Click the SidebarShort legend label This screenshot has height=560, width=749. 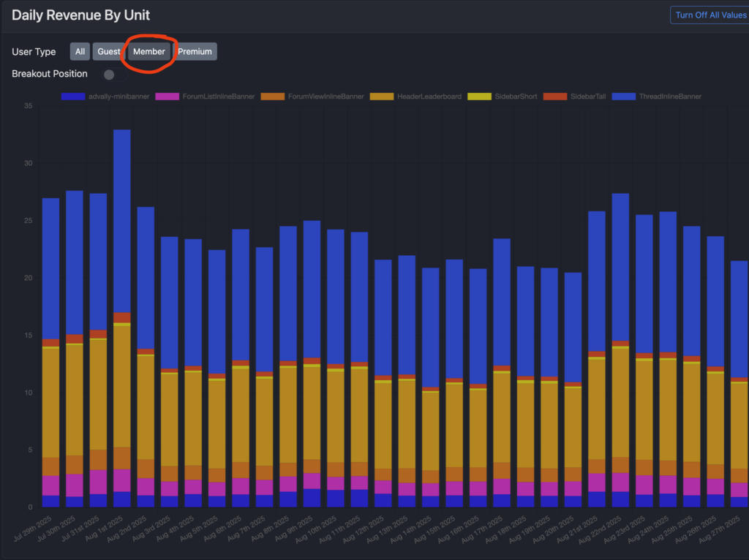click(516, 97)
